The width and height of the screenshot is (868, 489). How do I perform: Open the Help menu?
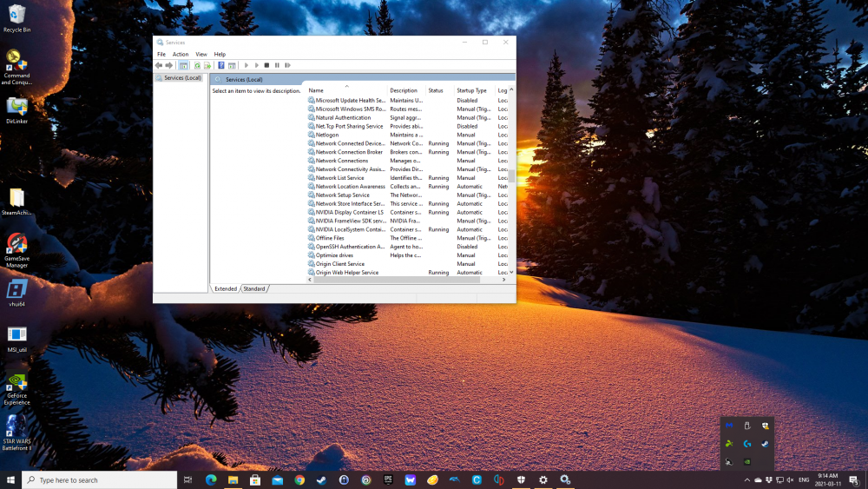tap(220, 54)
